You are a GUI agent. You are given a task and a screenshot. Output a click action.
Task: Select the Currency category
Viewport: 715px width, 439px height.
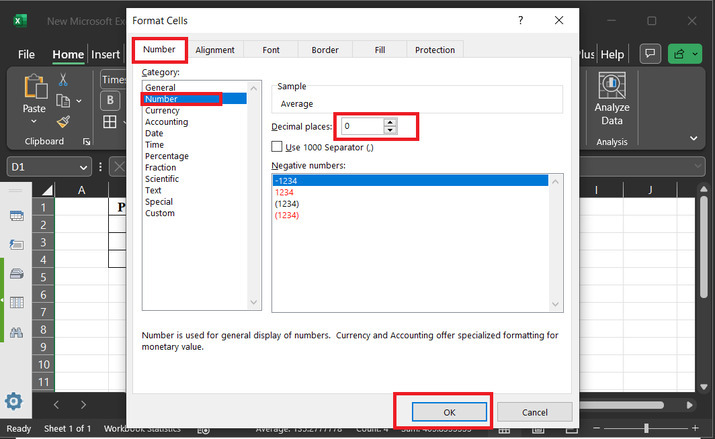point(162,110)
